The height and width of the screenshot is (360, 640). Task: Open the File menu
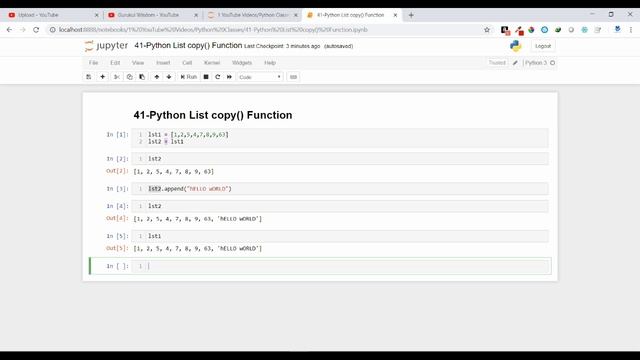93,63
